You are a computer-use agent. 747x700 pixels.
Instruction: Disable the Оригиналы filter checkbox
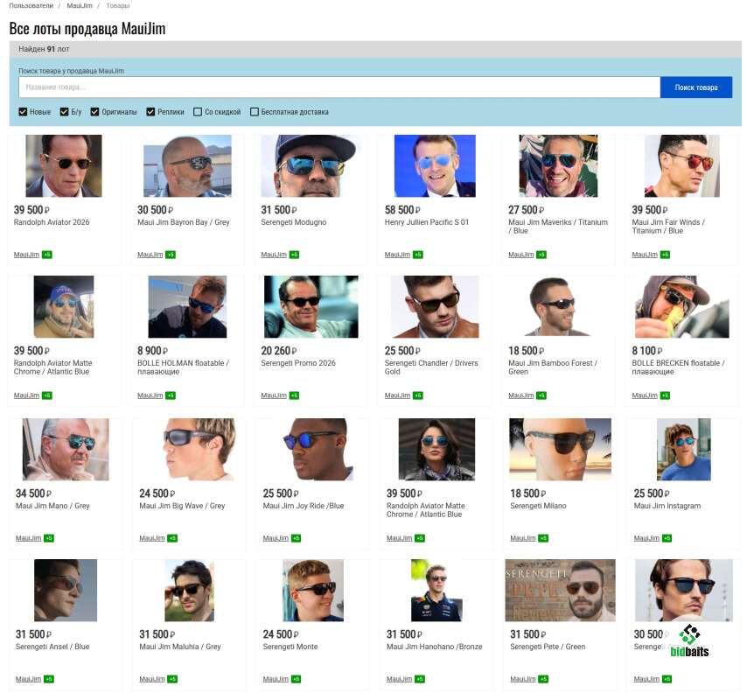click(95, 112)
